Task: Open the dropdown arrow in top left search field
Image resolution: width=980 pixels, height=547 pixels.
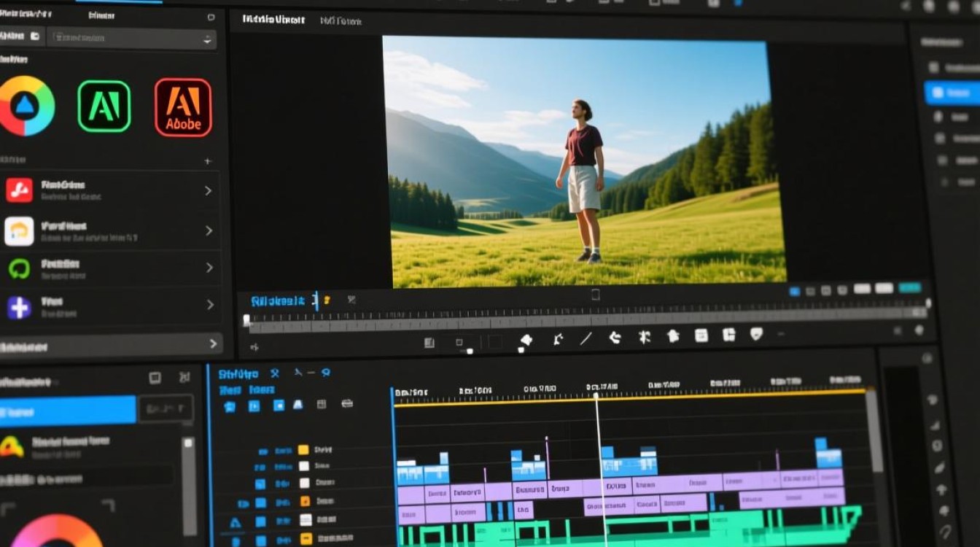Action: 208,41
